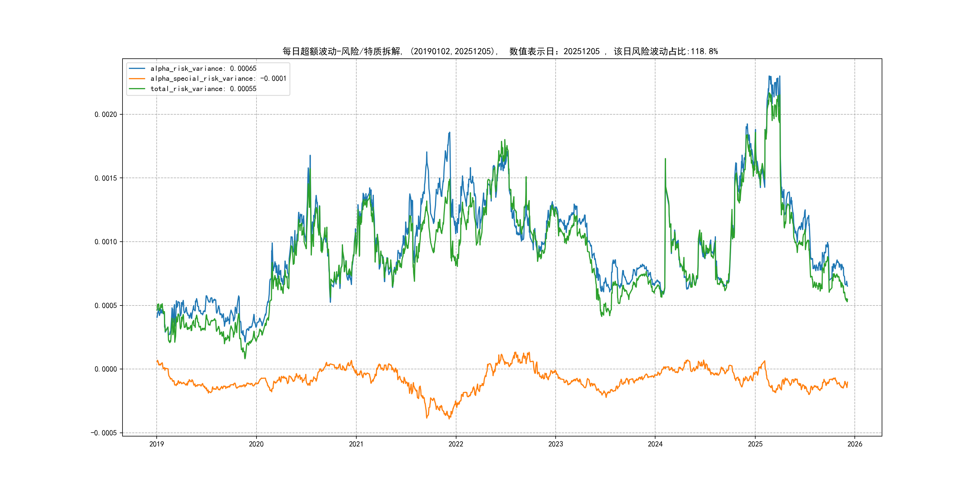Click the 2023 x-axis tick label
Image resolution: width=980 pixels, height=490 pixels.
(555, 444)
